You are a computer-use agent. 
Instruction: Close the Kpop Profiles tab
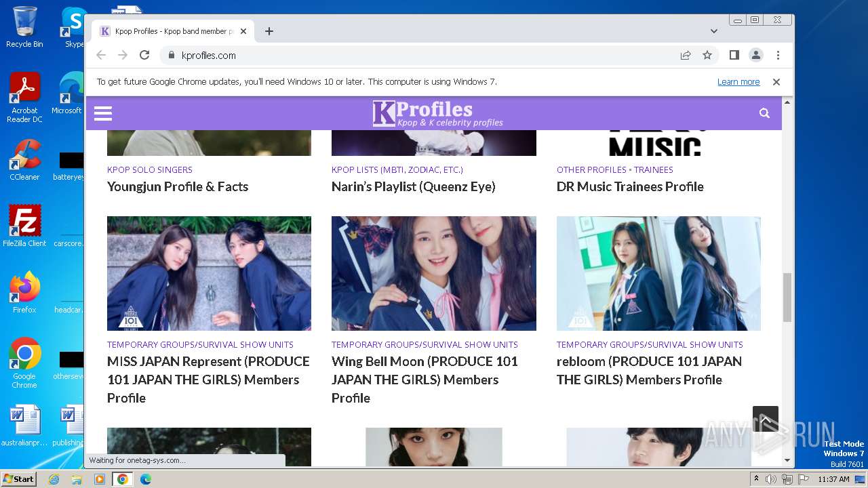coord(243,31)
